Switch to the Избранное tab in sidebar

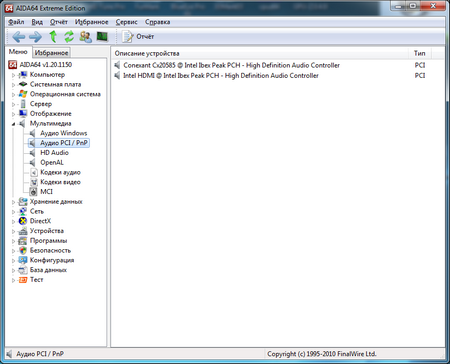[51, 53]
